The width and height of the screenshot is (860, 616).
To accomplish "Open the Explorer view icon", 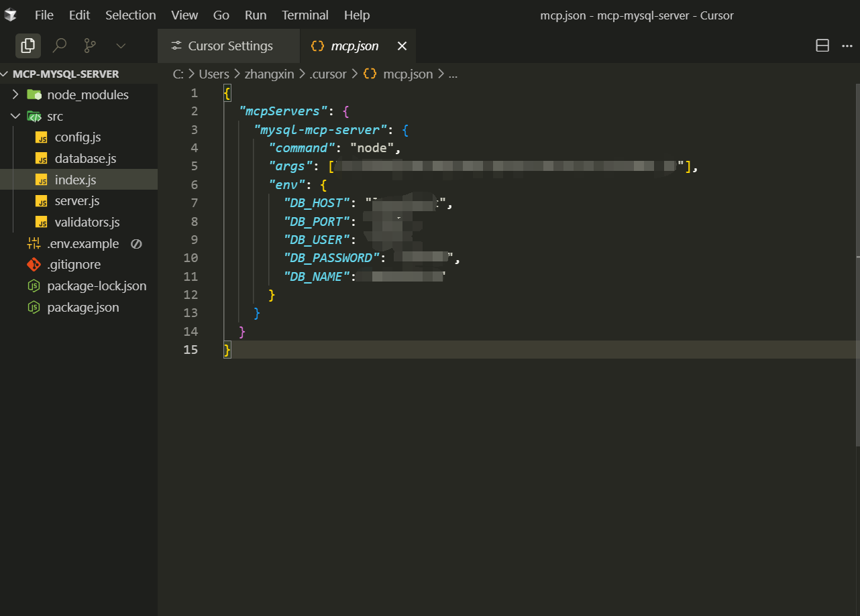I will point(28,46).
